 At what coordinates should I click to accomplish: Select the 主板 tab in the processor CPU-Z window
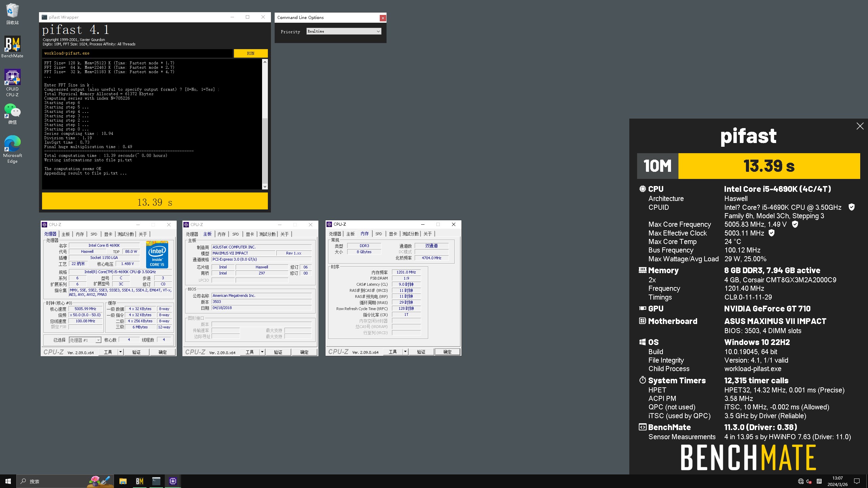(x=65, y=234)
